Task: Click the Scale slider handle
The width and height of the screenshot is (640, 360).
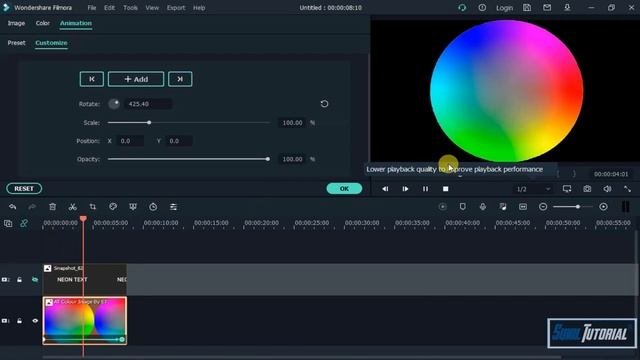Action: pos(149,122)
